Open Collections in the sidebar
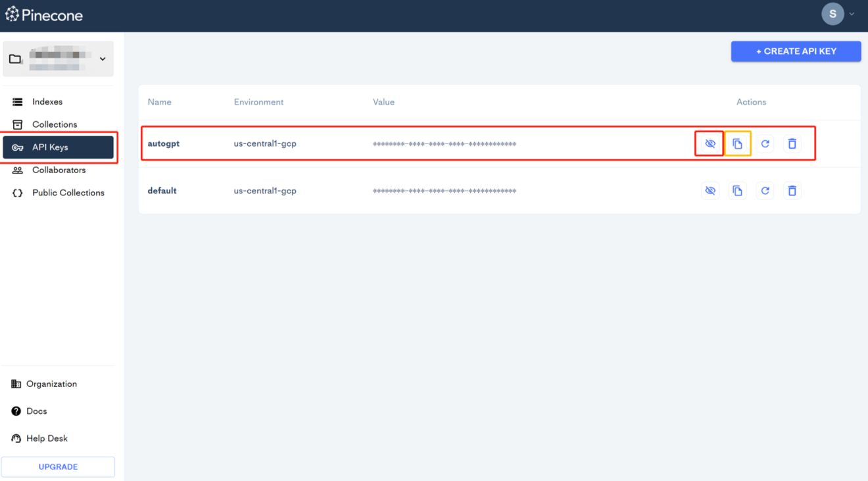 pyautogui.click(x=59, y=124)
